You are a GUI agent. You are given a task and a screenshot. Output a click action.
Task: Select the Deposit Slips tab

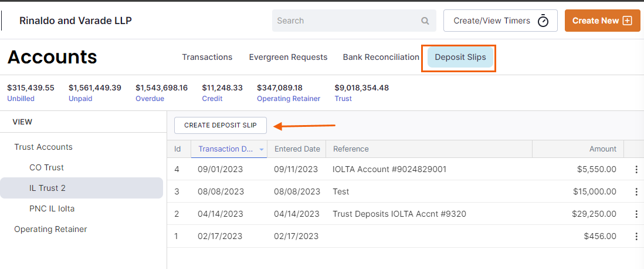point(460,57)
